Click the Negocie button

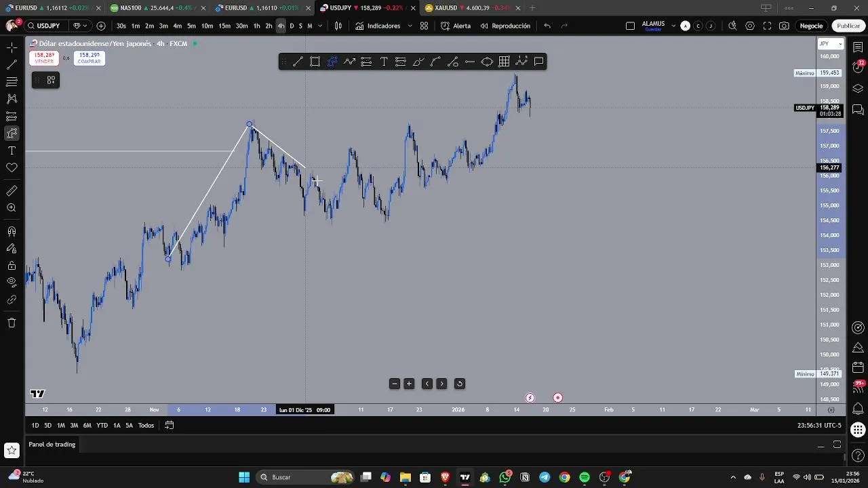tap(811, 26)
